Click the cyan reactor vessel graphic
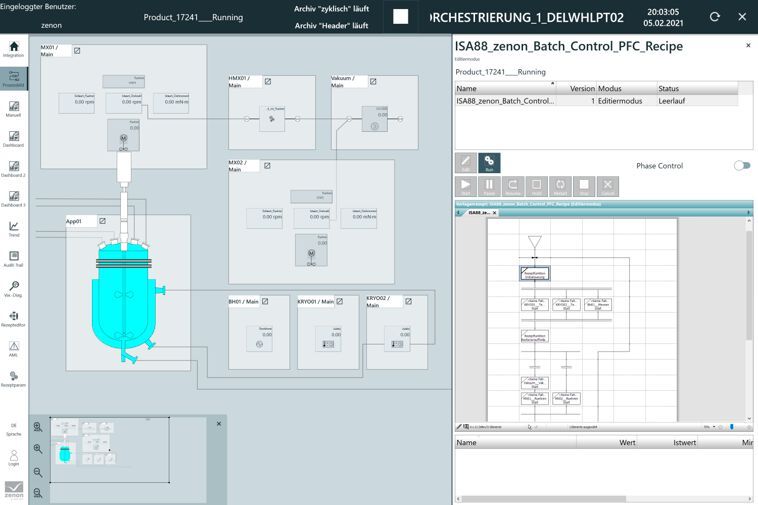758x505 pixels. pos(124,300)
